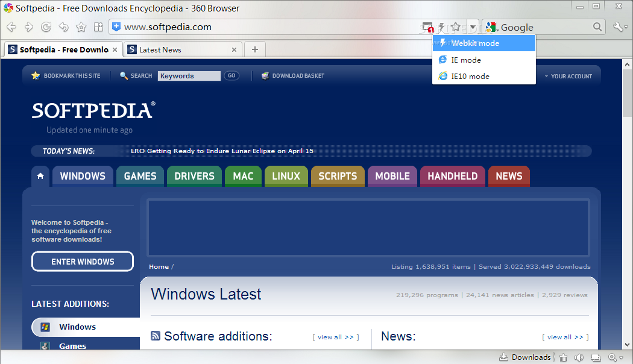
Task: Open a new tab with plus button
Action: pos(255,49)
